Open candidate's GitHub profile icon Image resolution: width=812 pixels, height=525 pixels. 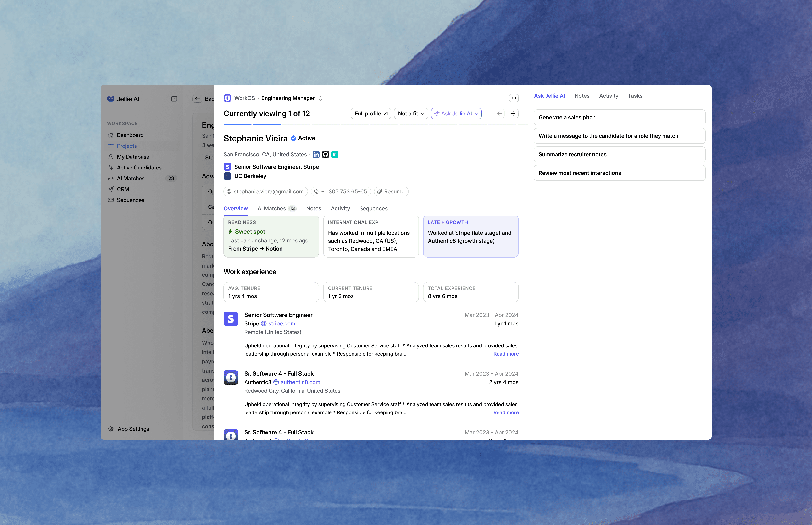[325, 154]
